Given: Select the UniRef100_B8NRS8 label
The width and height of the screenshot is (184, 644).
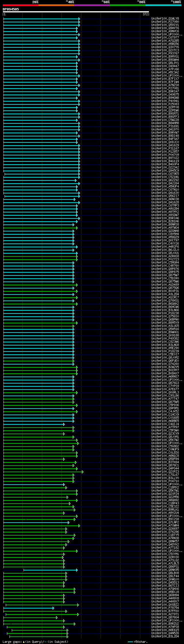Looking at the screenshot, I should pyautogui.click(x=165, y=225).
